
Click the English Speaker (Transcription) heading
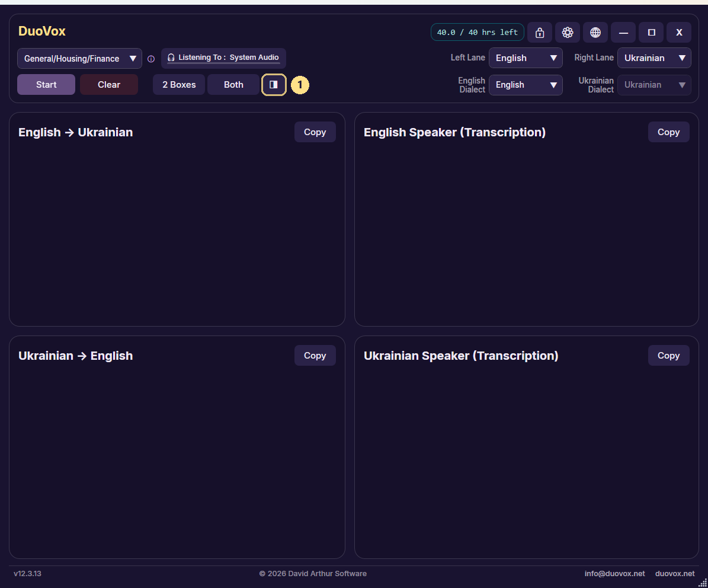click(454, 132)
